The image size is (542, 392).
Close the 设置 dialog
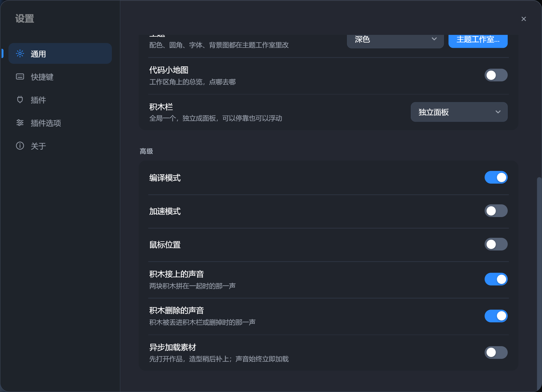click(x=524, y=19)
